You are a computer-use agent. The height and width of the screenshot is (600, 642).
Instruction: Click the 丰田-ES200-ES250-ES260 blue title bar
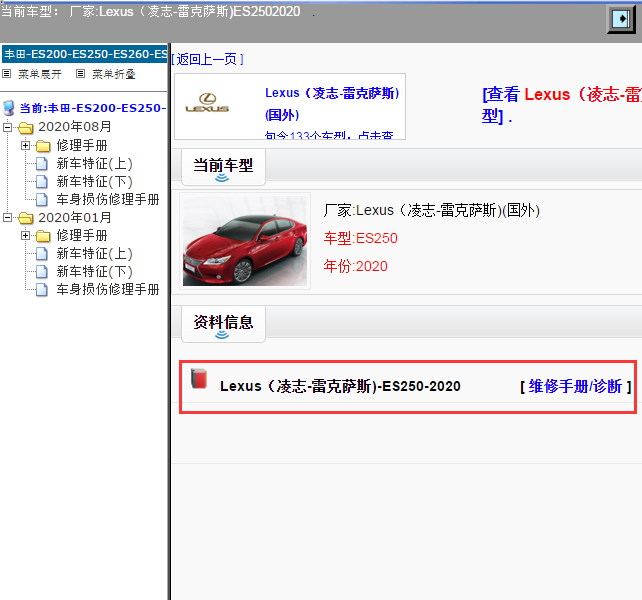85,54
